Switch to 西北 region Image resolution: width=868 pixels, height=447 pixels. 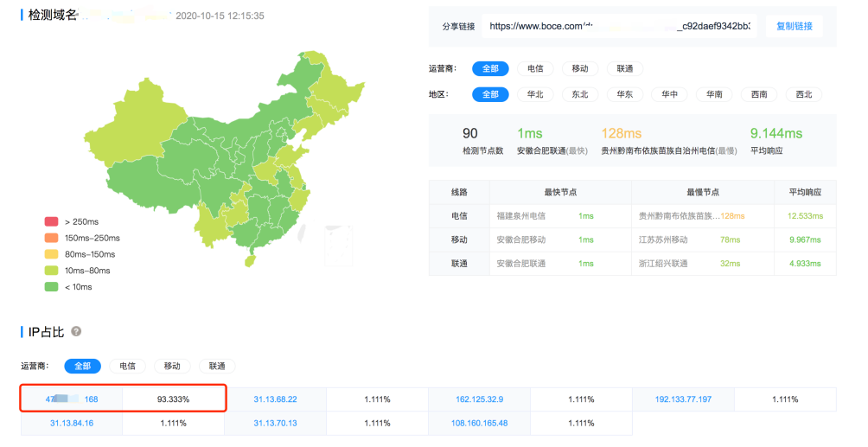[x=804, y=94]
